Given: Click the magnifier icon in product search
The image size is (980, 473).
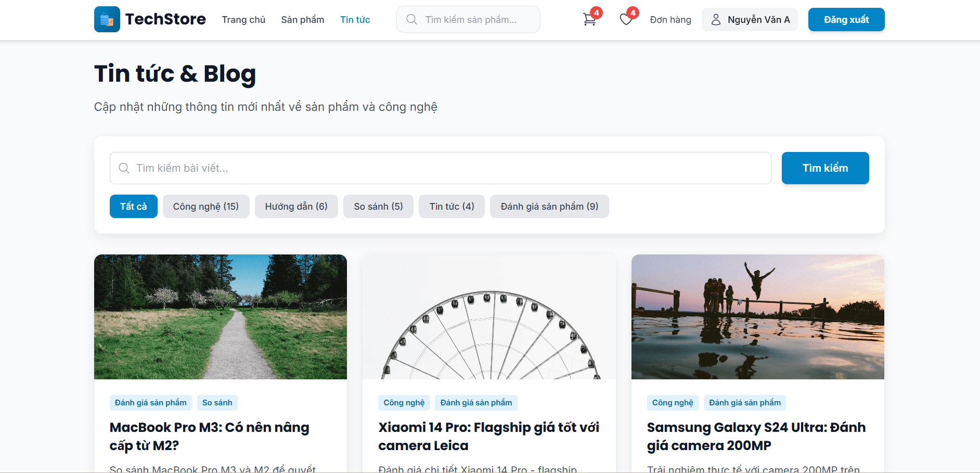Looking at the screenshot, I should pyautogui.click(x=411, y=19).
